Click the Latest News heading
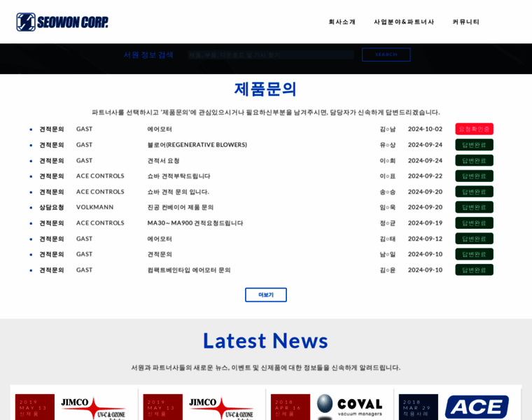The image size is (532, 420). (x=266, y=341)
